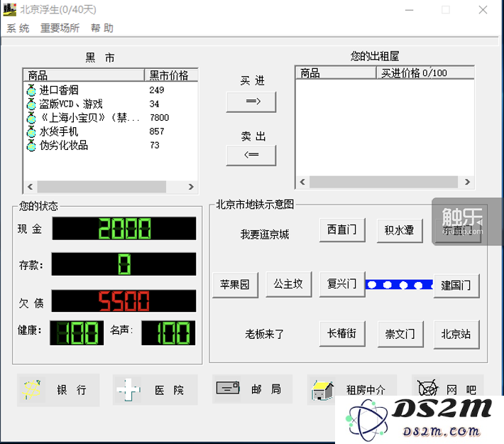Open the 邮局 post office label
Screen dimensions: 504x444
[x=266, y=389]
